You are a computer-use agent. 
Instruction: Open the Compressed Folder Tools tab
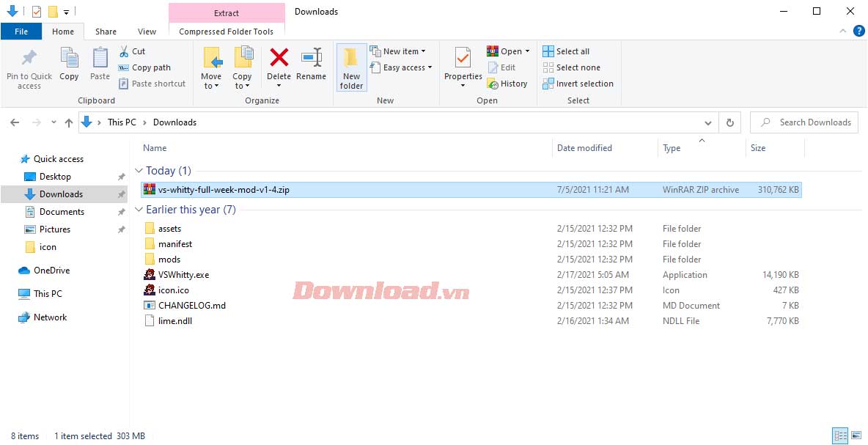click(227, 32)
